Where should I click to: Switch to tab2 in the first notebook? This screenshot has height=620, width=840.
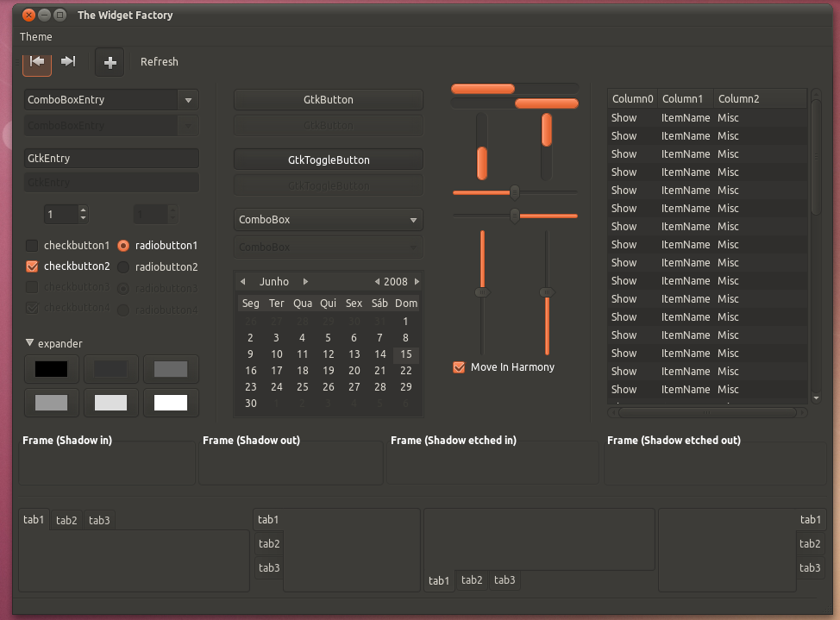(x=66, y=520)
